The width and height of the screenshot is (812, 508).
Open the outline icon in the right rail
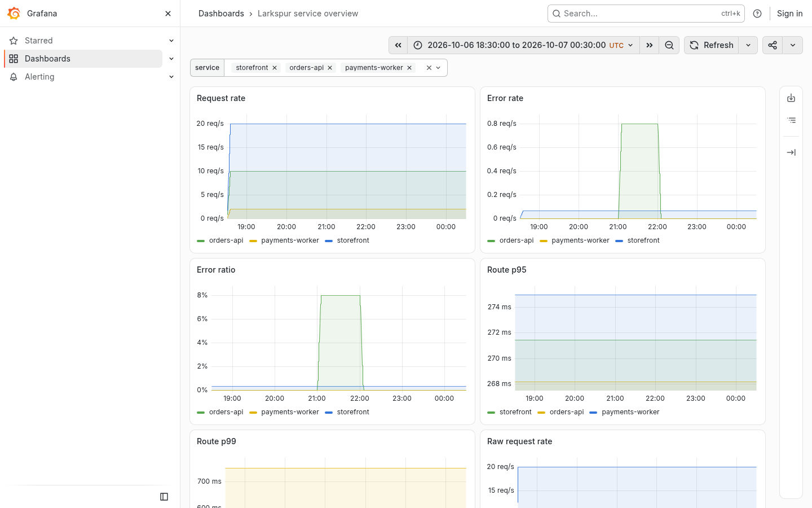pyautogui.click(x=791, y=120)
